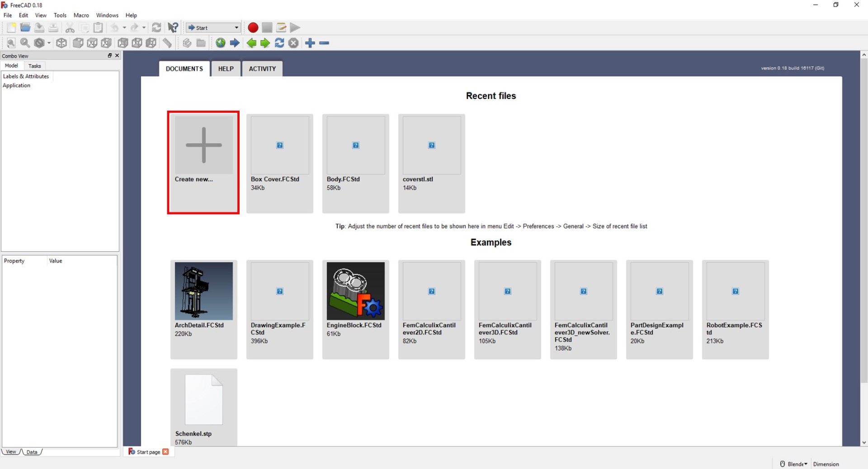Image resolution: width=868 pixels, height=469 pixels.
Task: Undo the last action
Action: point(115,28)
